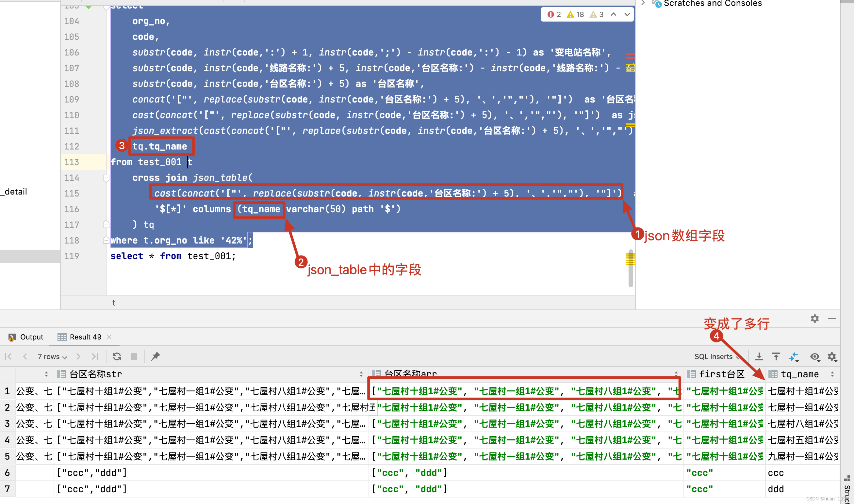This screenshot has width=854, height=504.
Task: Click the compare data blue arrows icon
Action: click(x=793, y=356)
